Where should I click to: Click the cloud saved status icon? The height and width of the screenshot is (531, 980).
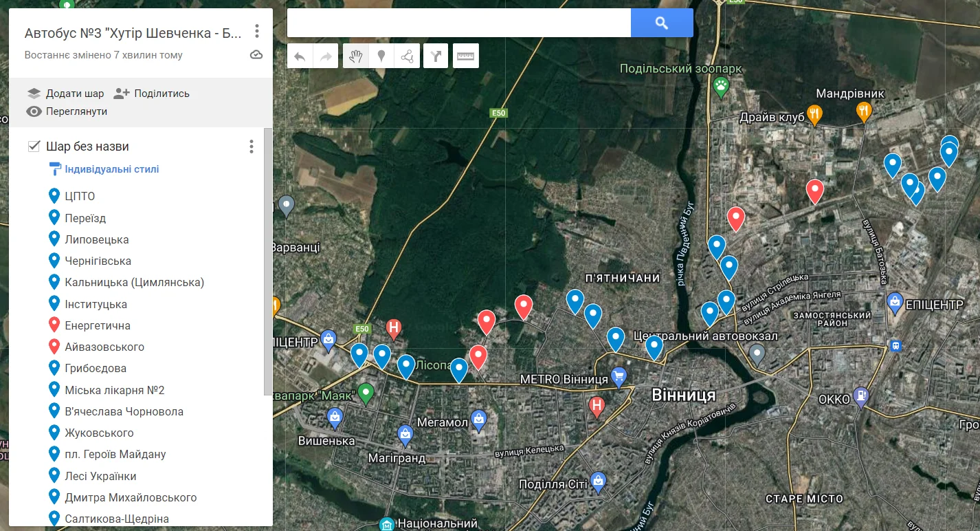[x=256, y=55]
